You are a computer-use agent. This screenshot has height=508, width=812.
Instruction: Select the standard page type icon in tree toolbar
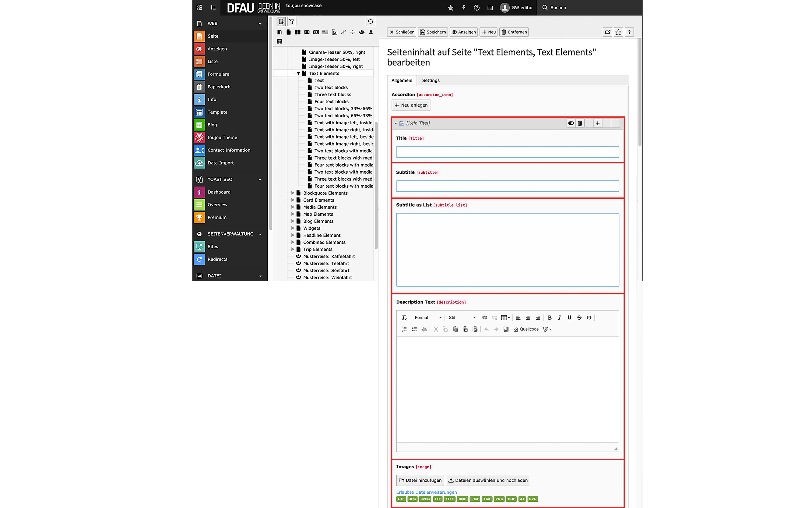coord(288,32)
